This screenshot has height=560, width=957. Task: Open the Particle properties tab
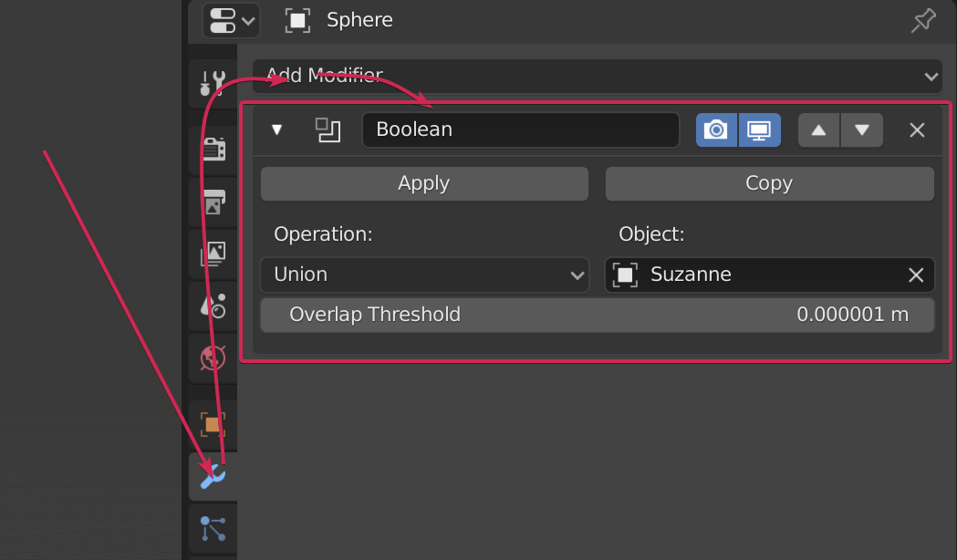[212, 529]
